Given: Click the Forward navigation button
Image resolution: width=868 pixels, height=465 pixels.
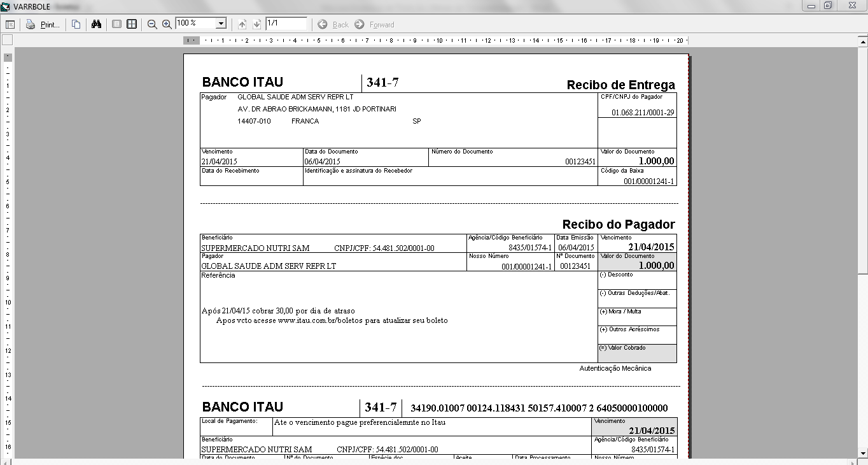Looking at the screenshot, I should (x=375, y=24).
